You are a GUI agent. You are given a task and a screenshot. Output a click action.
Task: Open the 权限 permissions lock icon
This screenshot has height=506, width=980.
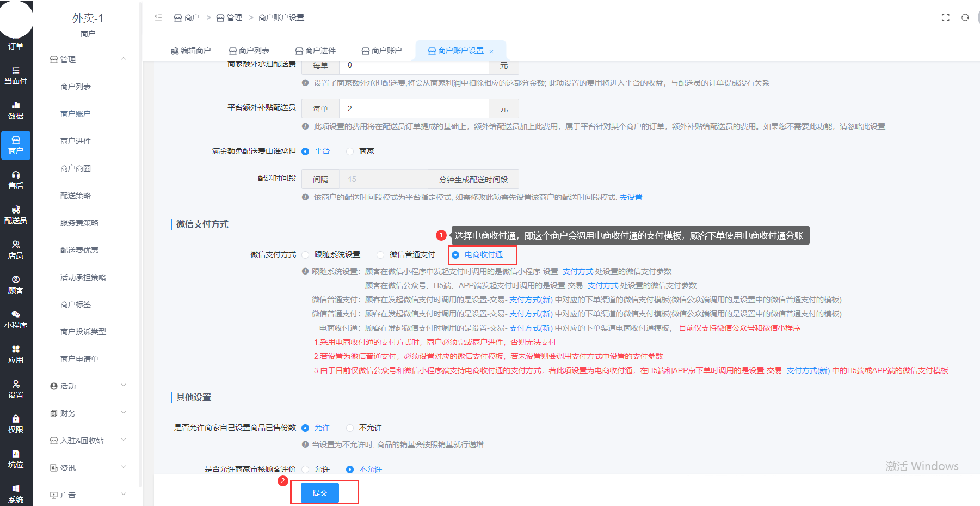point(16,424)
